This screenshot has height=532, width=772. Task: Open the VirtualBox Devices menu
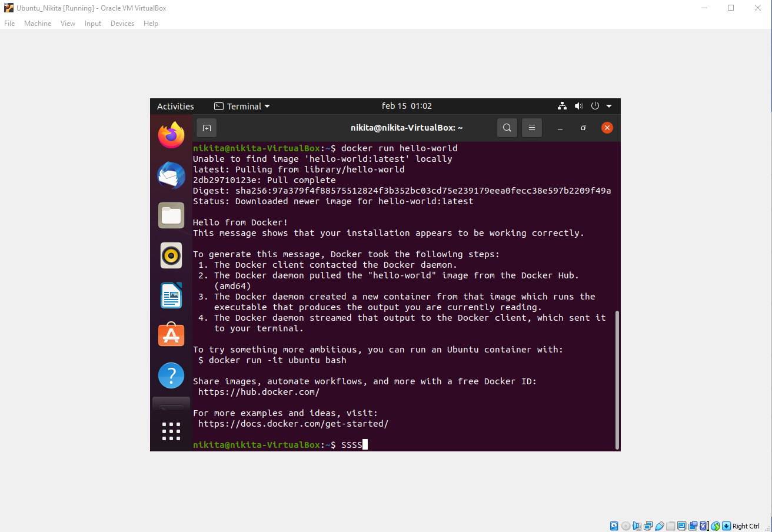click(122, 24)
